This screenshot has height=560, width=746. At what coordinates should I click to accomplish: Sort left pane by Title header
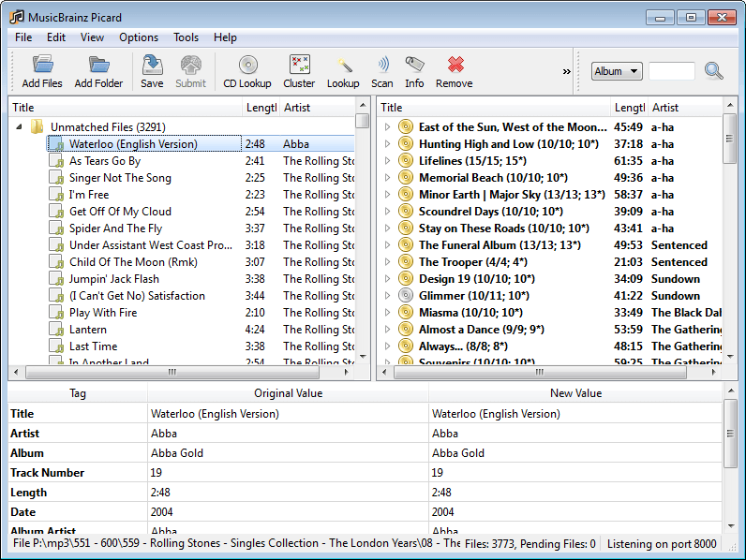tap(126, 108)
